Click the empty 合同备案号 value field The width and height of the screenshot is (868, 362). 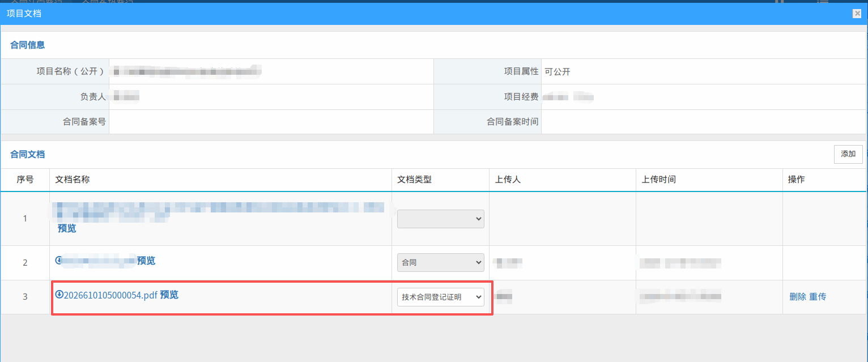271,122
